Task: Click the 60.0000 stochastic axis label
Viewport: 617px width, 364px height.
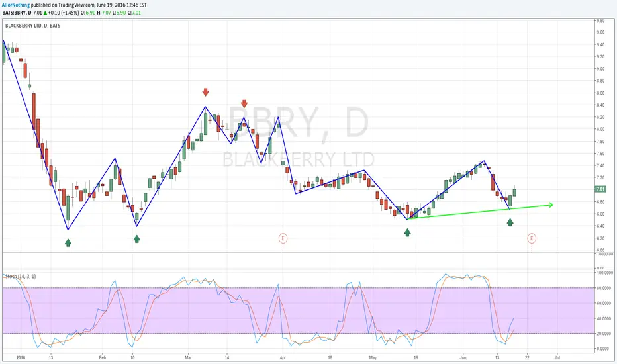Action: click(x=605, y=303)
